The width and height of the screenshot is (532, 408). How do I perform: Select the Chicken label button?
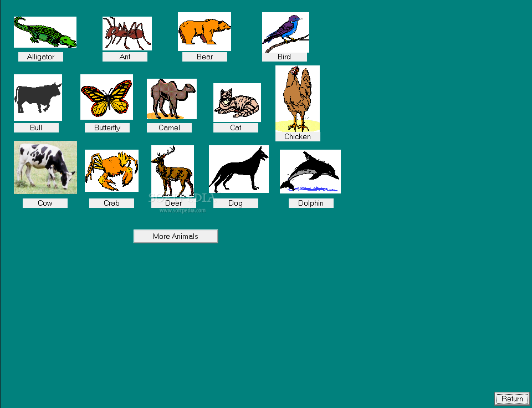click(x=298, y=136)
